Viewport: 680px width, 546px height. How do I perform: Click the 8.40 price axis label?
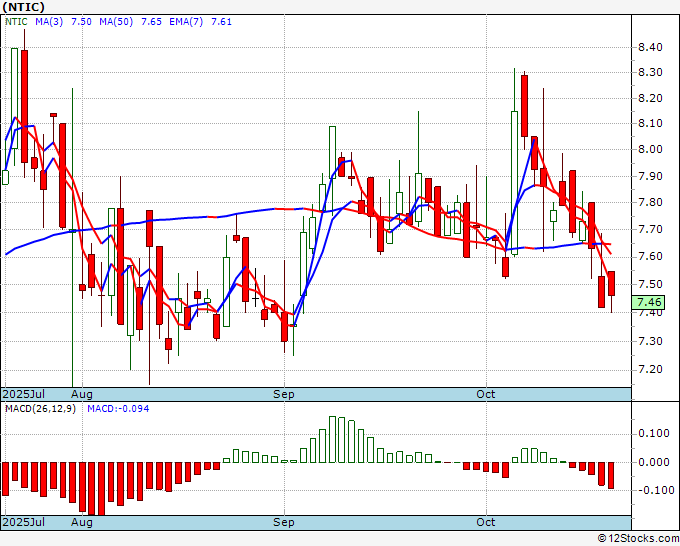pyautogui.click(x=650, y=47)
